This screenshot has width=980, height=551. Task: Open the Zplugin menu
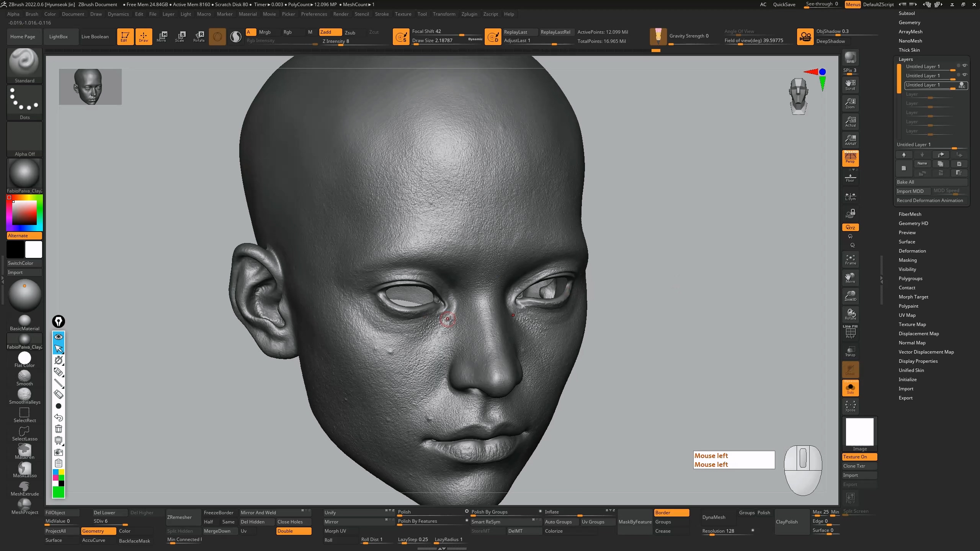coord(469,14)
